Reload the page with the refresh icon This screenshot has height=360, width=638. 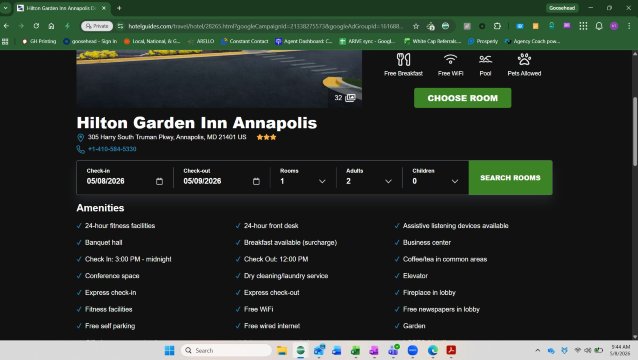click(x=36, y=26)
